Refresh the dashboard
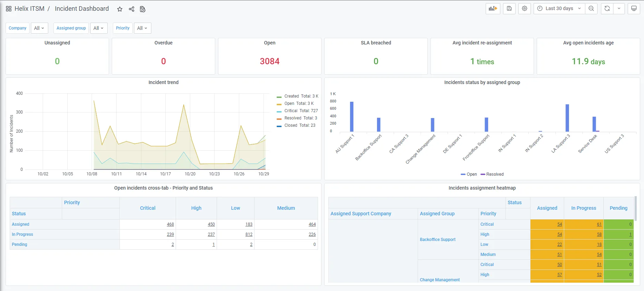 (x=607, y=9)
